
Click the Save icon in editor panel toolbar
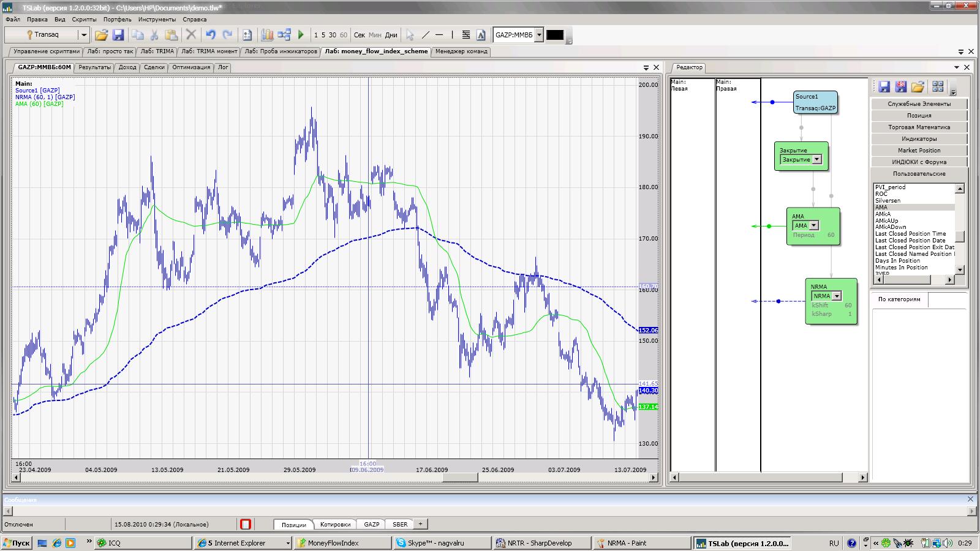tap(884, 87)
